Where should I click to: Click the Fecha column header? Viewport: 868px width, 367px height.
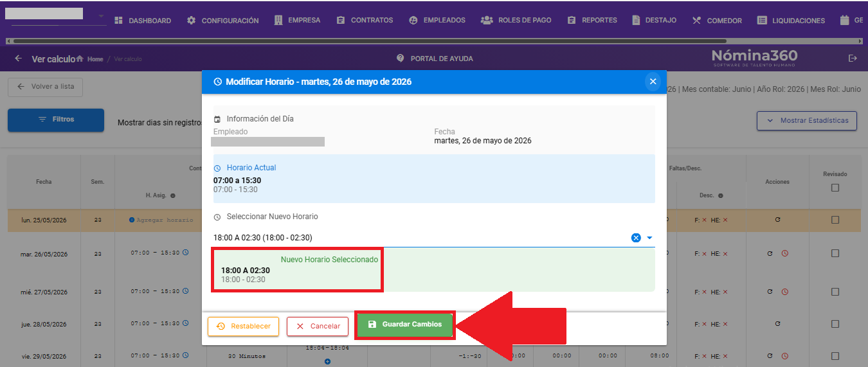pos(44,182)
